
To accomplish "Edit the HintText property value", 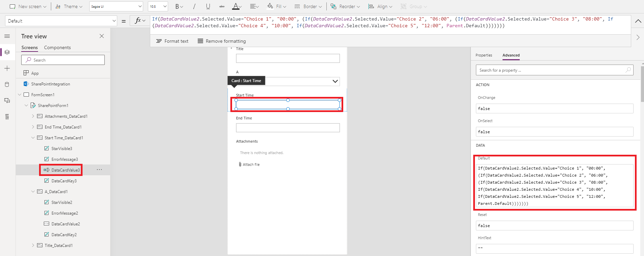I will [554, 249].
